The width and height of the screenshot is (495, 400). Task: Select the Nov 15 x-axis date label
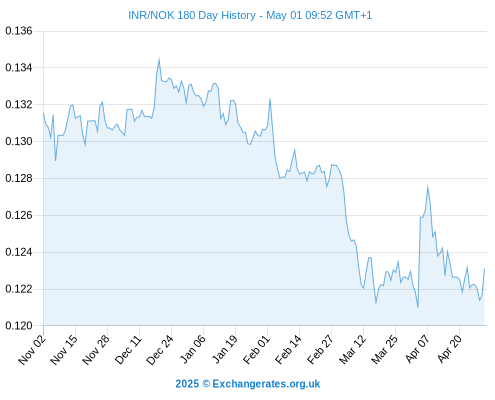tap(64, 350)
